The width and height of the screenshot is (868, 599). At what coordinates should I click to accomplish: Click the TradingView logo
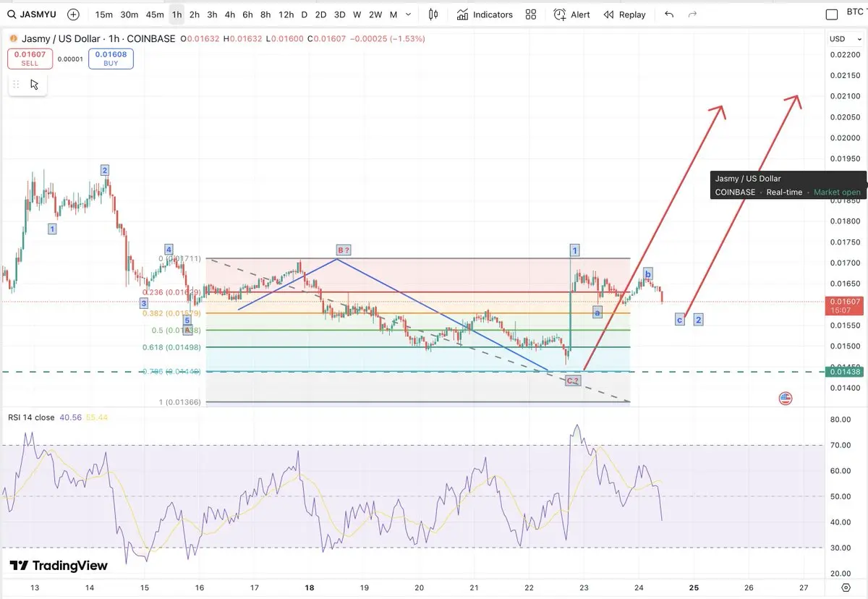[x=58, y=566]
